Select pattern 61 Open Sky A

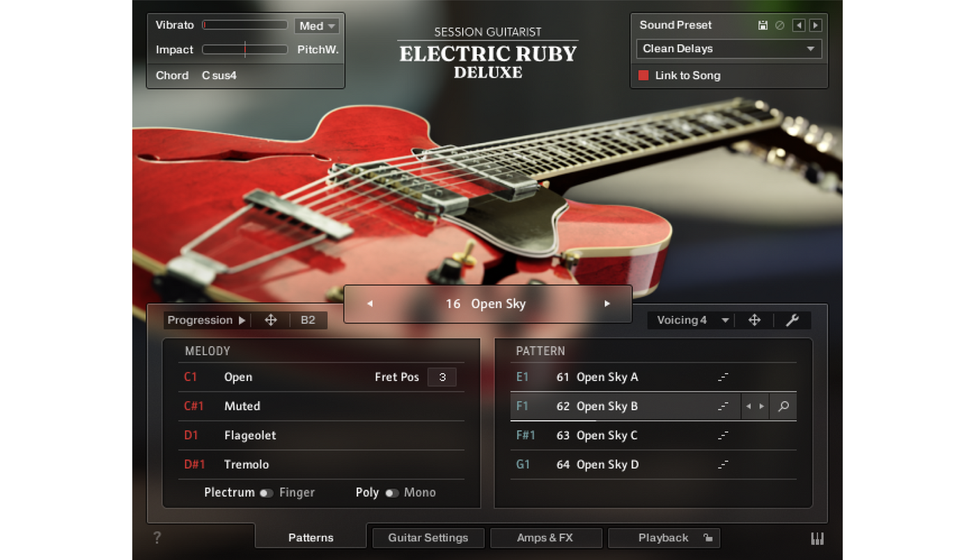click(653, 377)
